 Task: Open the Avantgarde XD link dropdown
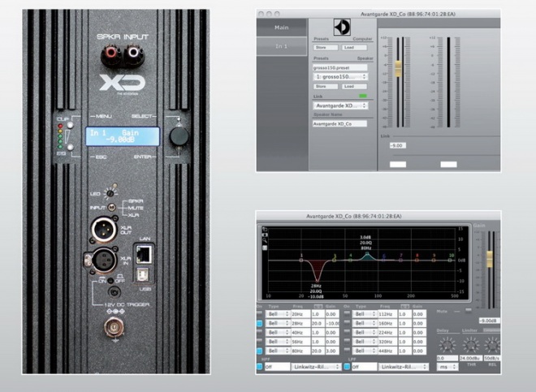(x=340, y=106)
